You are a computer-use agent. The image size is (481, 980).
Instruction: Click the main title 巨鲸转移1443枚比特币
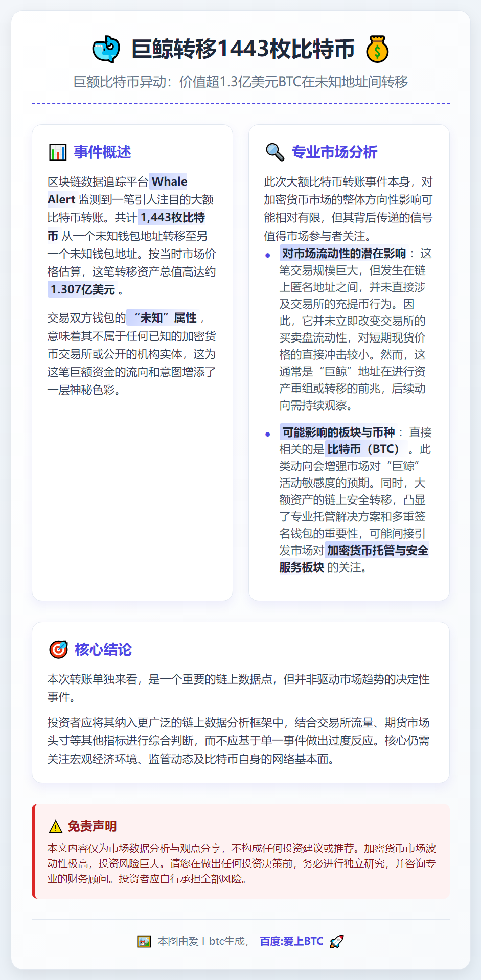pyautogui.click(x=243, y=49)
